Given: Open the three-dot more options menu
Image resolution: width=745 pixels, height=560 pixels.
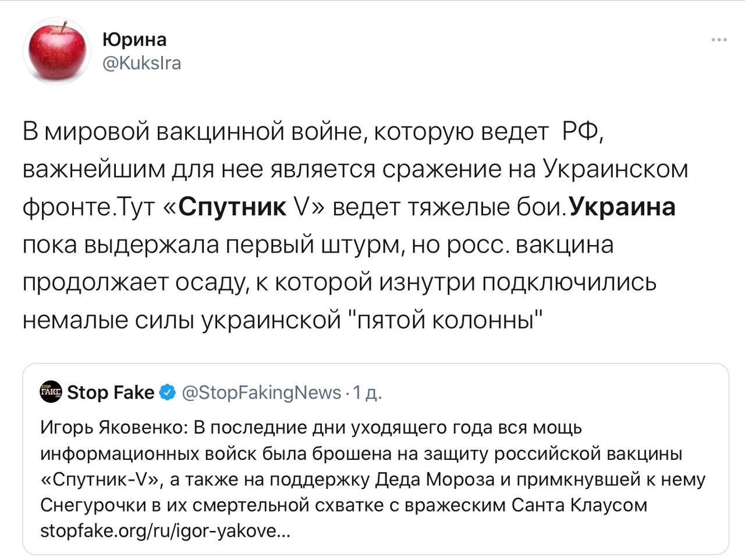Looking at the screenshot, I should coord(719,40).
